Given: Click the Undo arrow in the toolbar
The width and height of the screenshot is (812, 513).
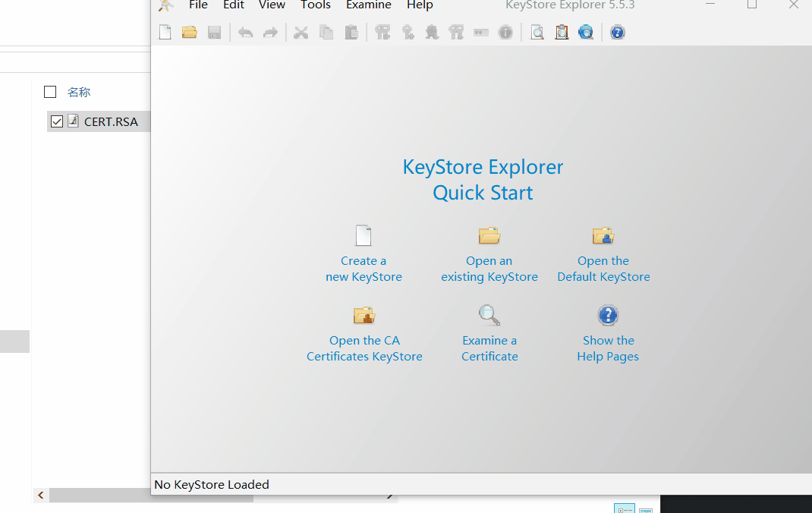Looking at the screenshot, I should 245,33.
